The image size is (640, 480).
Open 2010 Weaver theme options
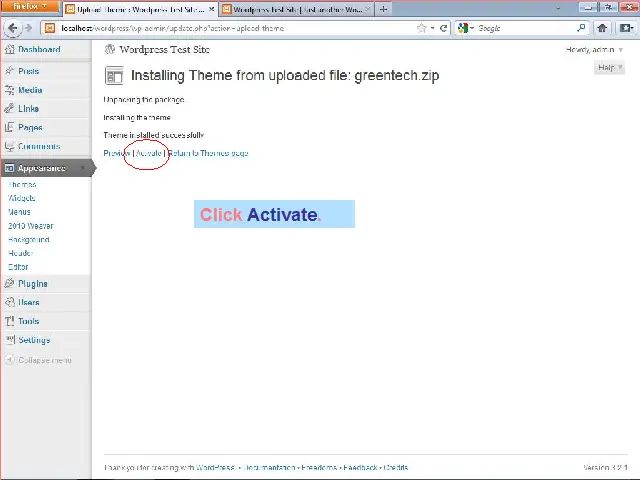31,226
